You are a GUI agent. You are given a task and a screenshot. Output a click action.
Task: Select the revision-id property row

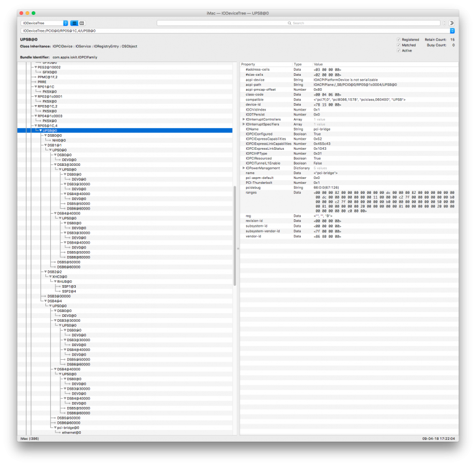(349, 221)
